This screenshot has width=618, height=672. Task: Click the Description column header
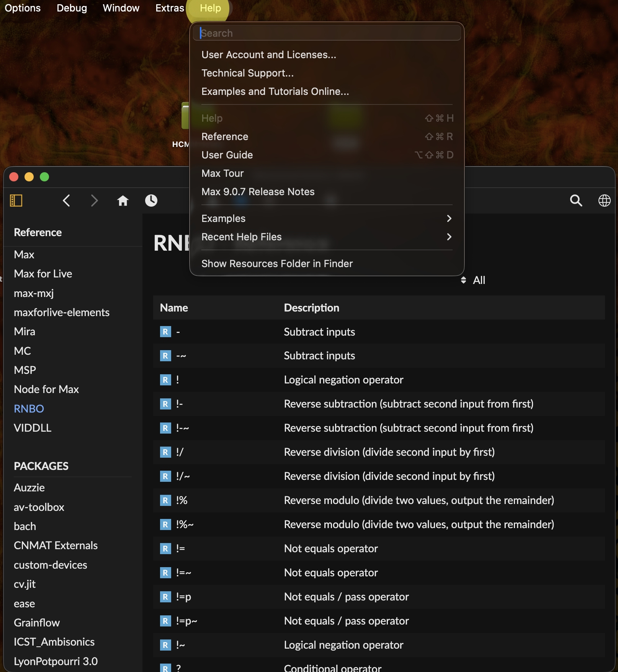tap(311, 308)
